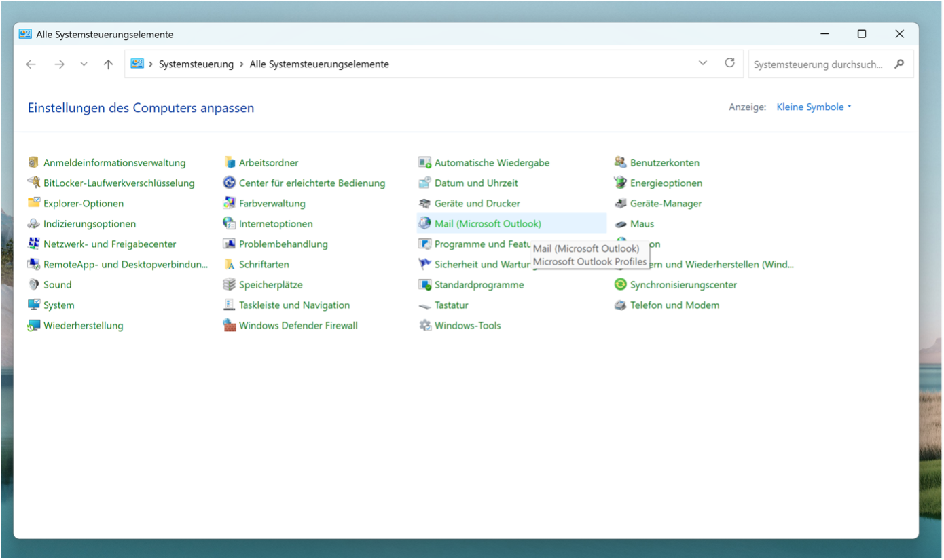944x560 pixels.
Task: Open the recent locations chevron
Action: coord(84,64)
